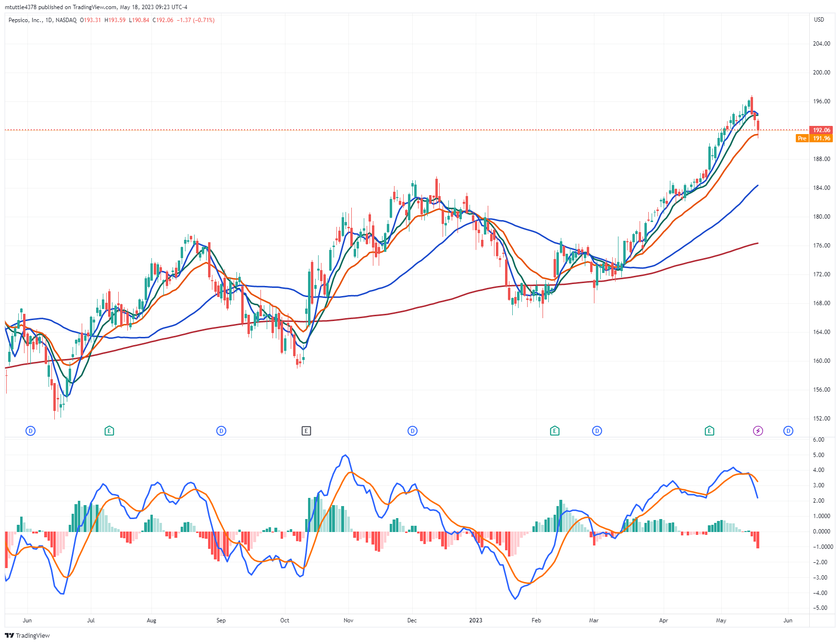The width and height of the screenshot is (840, 644).
Task: Click the black earnings marker in October
Action: 306,431
